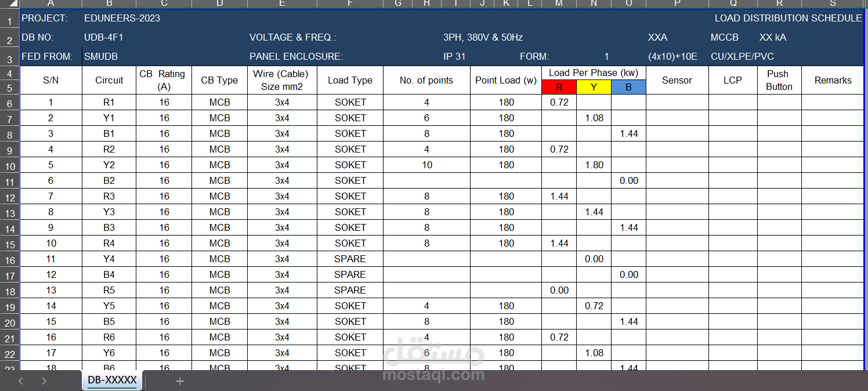
Task: Click the Push Button heading
Action: [x=779, y=80]
